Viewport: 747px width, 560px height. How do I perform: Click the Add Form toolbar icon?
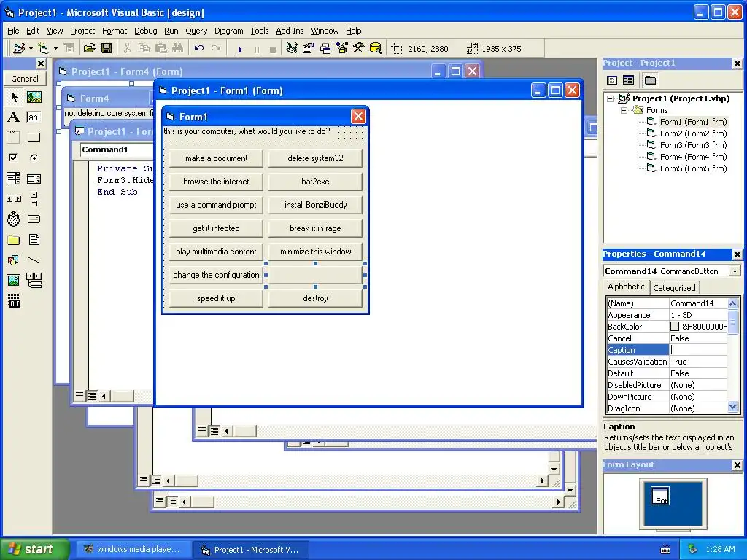pyautogui.click(x=43, y=49)
